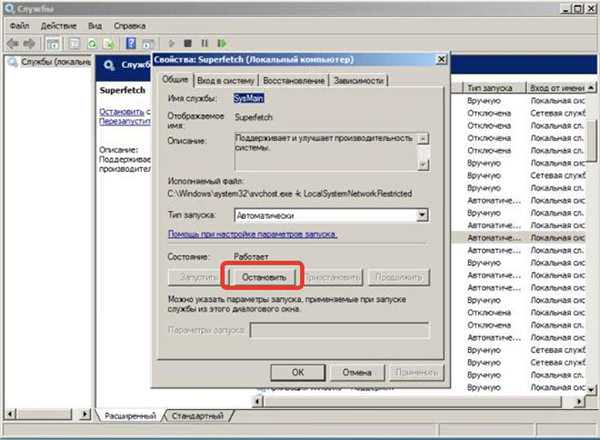This screenshot has width=600, height=440.
Task: Close the Superfetch properties dialog
Action: pos(441,59)
